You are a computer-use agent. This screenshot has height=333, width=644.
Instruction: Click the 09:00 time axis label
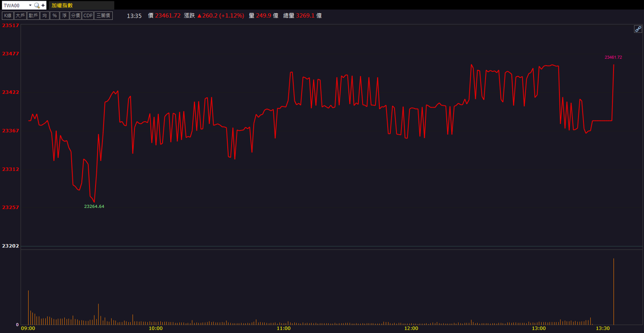click(28, 328)
